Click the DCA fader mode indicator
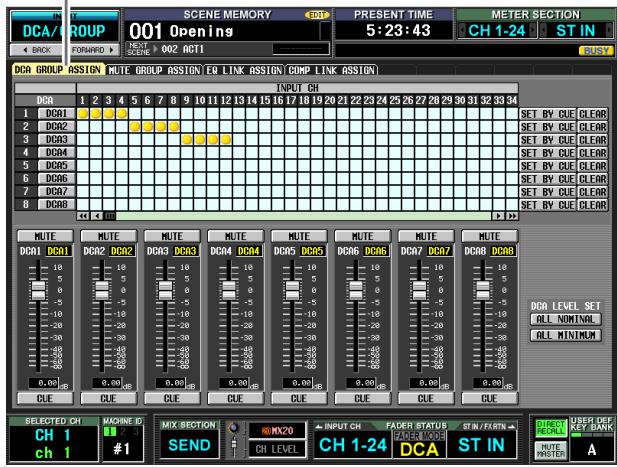The width and height of the screenshot is (617, 467). pos(419,449)
